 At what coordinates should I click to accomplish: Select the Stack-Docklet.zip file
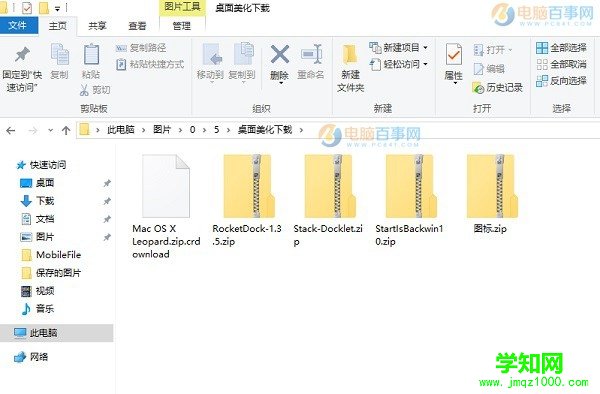point(328,200)
